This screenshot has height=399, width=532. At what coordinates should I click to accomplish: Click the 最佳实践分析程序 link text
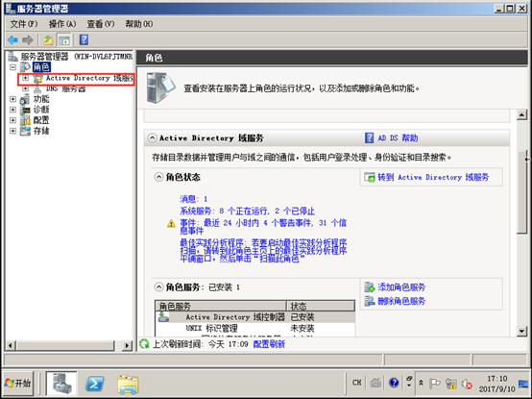click(263, 251)
